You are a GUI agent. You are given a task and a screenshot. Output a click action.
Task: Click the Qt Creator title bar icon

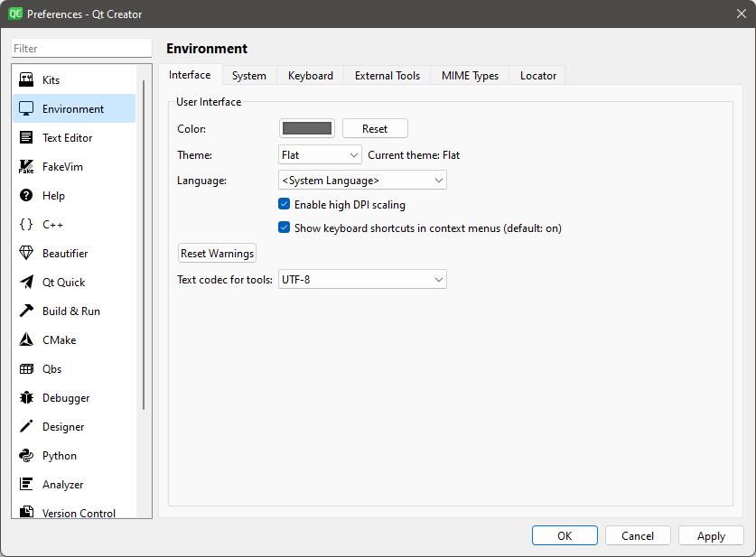click(x=15, y=14)
